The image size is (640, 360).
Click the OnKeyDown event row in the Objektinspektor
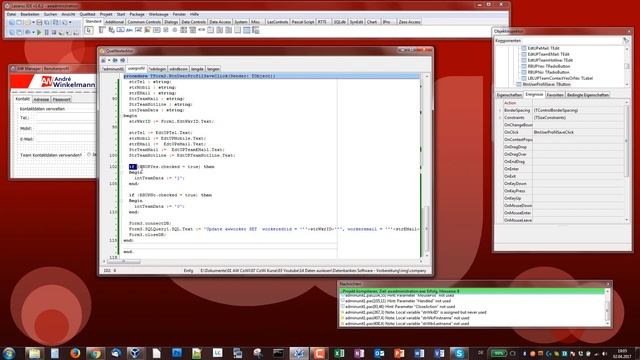click(x=563, y=184)
